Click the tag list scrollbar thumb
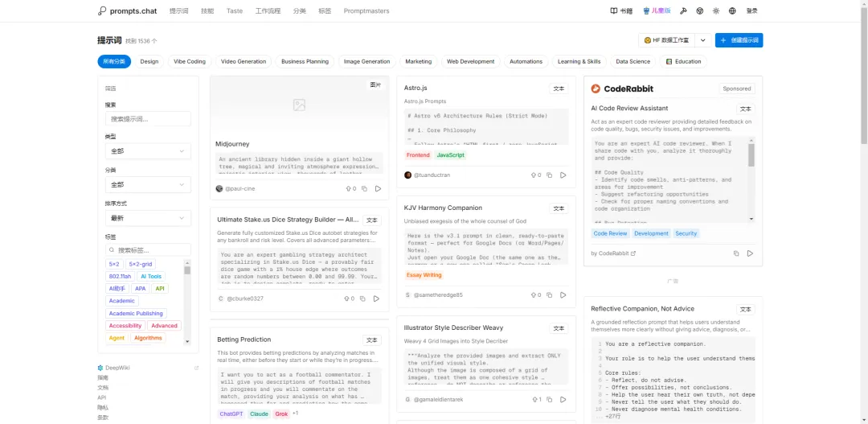Image resolution: width=868 pixels, height=424 pixels. coord(187,270)
